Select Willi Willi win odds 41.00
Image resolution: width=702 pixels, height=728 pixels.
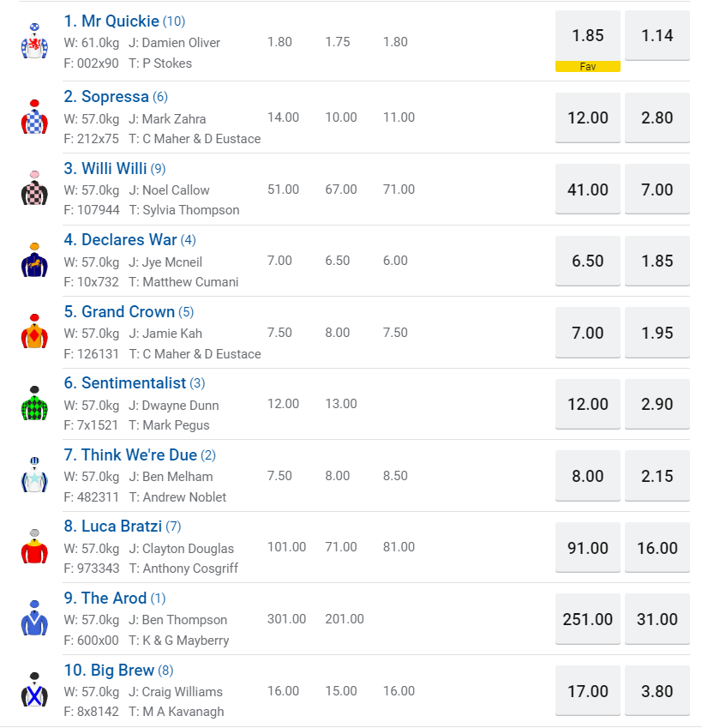tap(588, 190)
